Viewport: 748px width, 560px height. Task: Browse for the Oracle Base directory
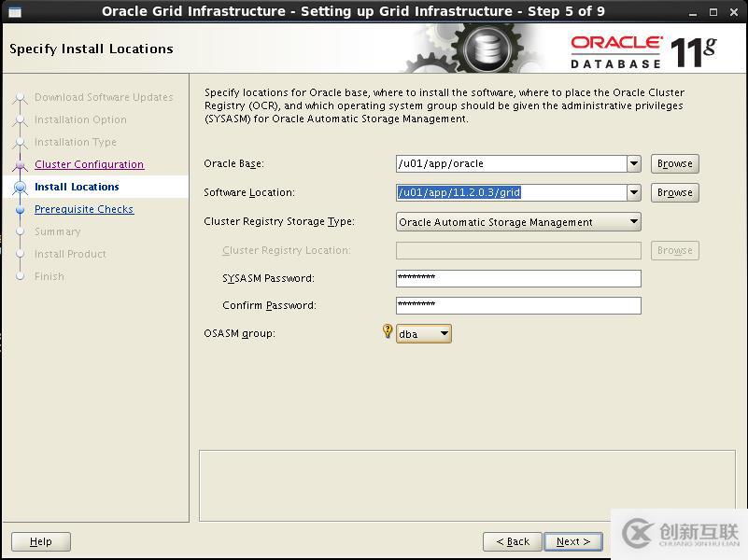point(674,163)
